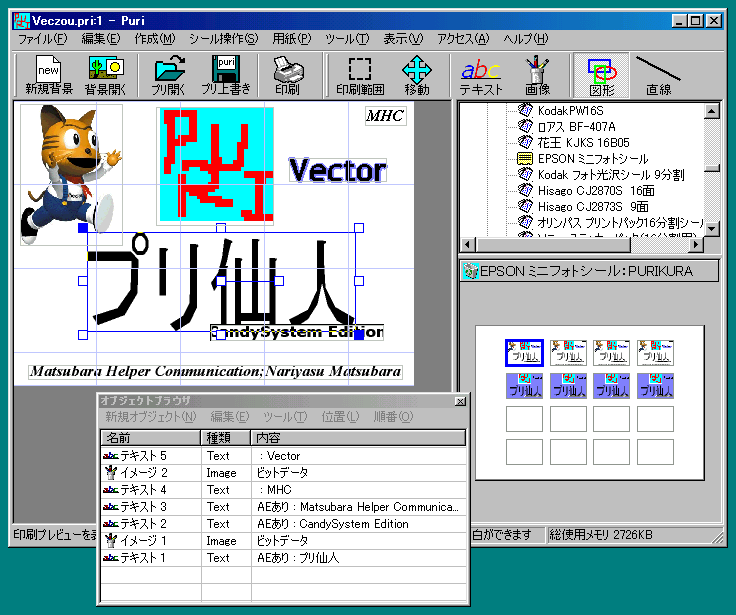Save with プリ上書き floppy icon
The image size is (736, 615).
click(x=226, y=76)
